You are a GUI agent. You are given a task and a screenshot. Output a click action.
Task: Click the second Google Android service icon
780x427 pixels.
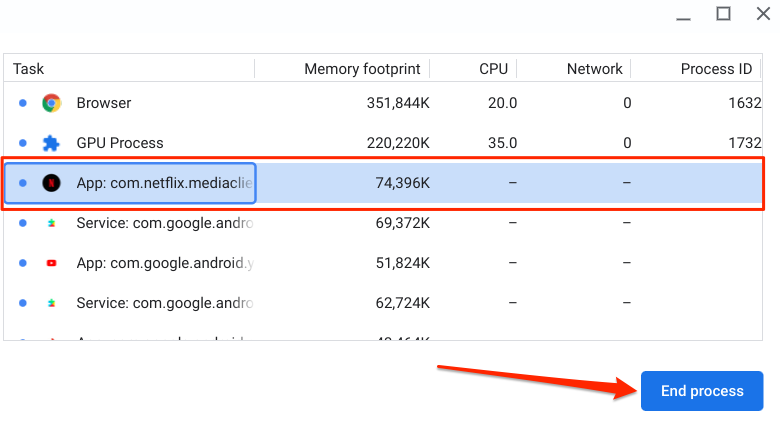pyautogui.click(x=51, y=303)
